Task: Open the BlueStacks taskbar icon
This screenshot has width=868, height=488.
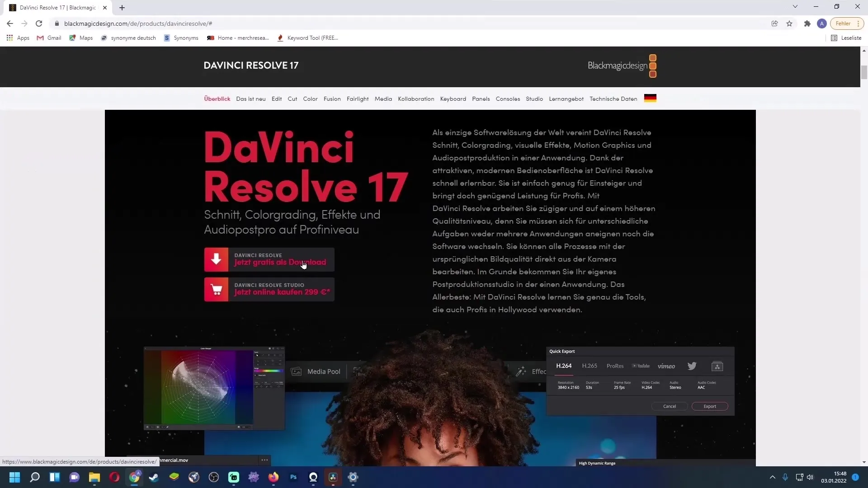Action: tap(174, 477)
